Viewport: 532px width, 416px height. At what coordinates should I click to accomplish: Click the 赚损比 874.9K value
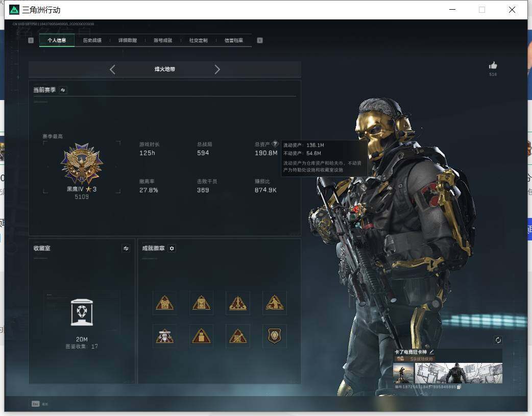265,190
